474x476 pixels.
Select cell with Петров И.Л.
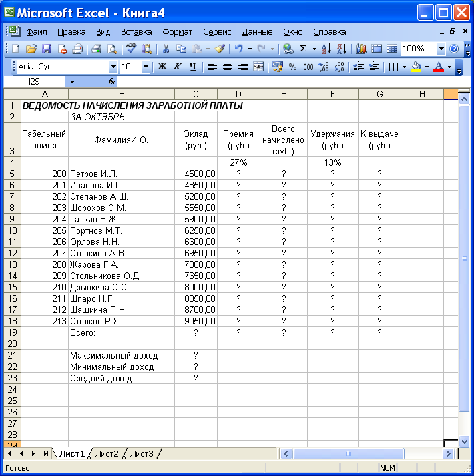point(122,174)
